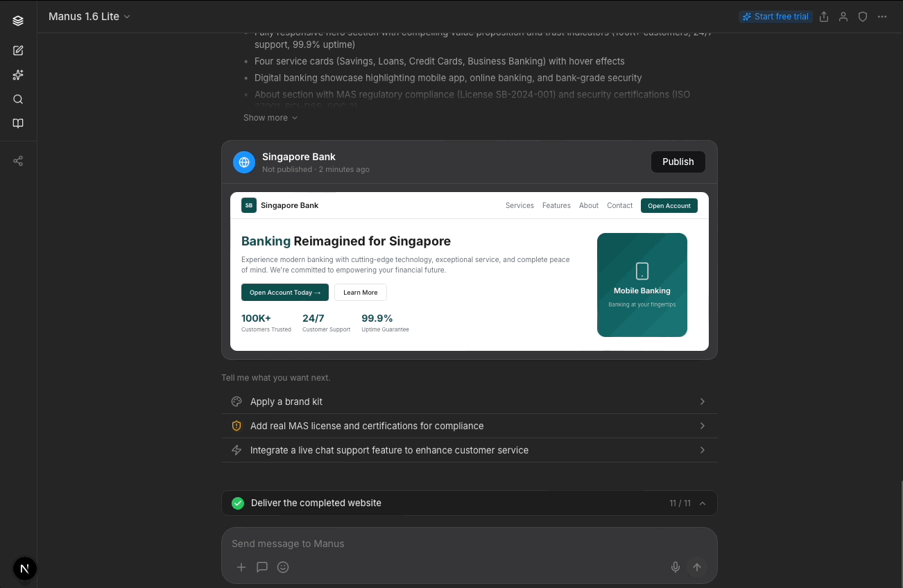Open the library book icon
Image resolution: width=903 pixels, height=588 pixels.
coord(18,123)
